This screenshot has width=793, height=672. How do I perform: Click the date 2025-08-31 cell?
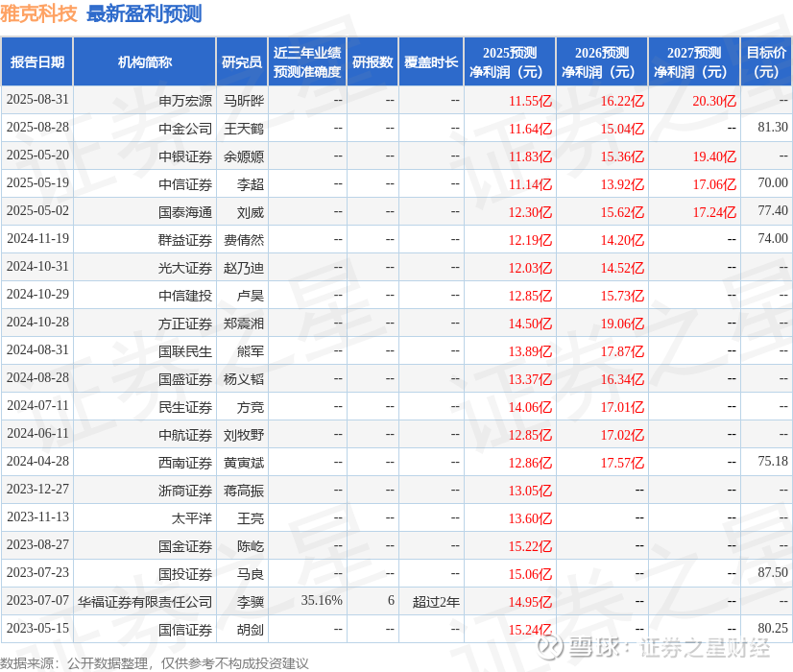37,100
